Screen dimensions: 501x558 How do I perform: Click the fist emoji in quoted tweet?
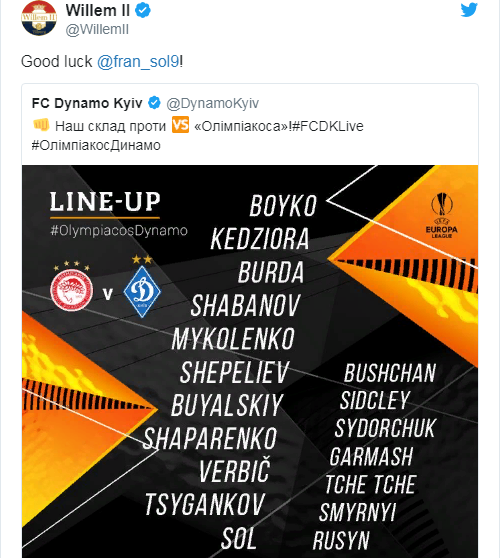pos(41,125)
